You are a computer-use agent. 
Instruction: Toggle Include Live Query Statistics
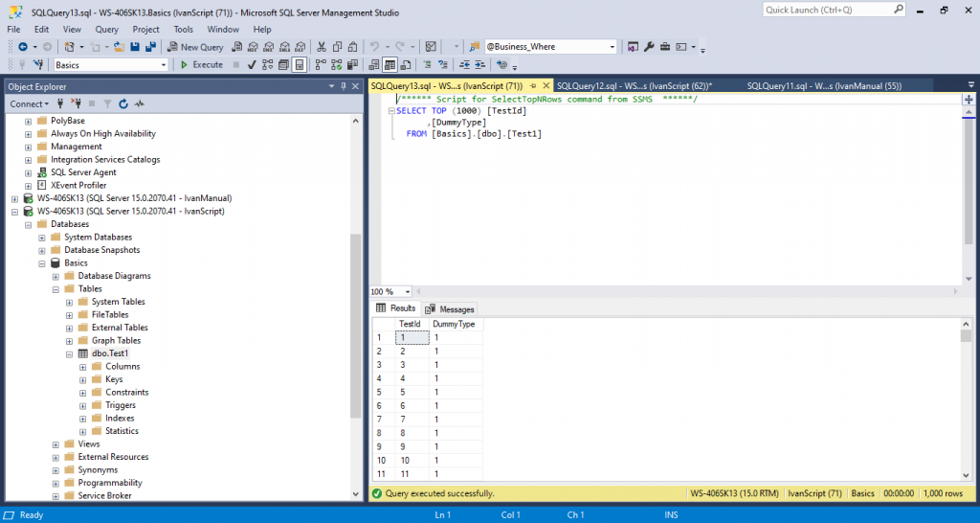click(336, 64)
